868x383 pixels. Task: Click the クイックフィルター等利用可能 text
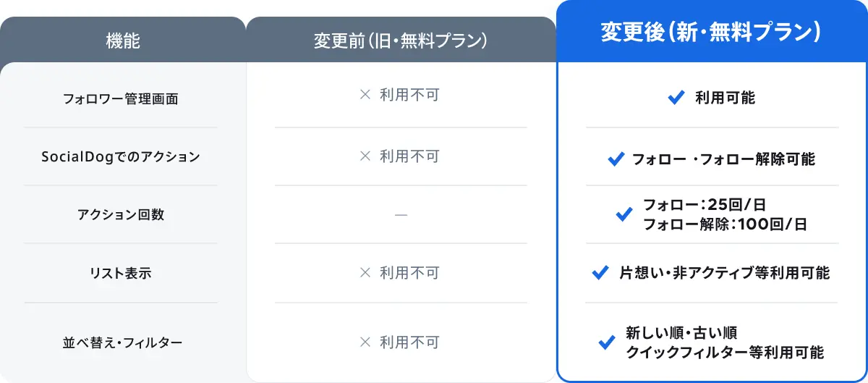724,353
